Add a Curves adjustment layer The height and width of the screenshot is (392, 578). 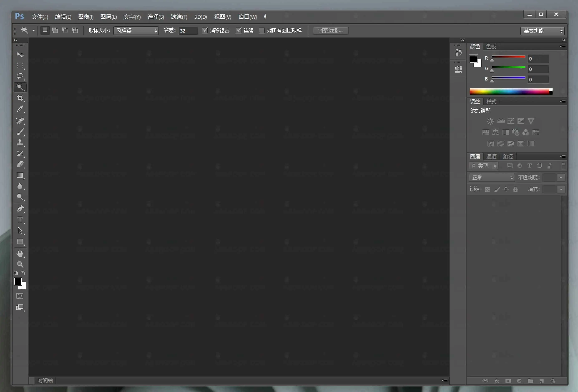pos(511,121)
